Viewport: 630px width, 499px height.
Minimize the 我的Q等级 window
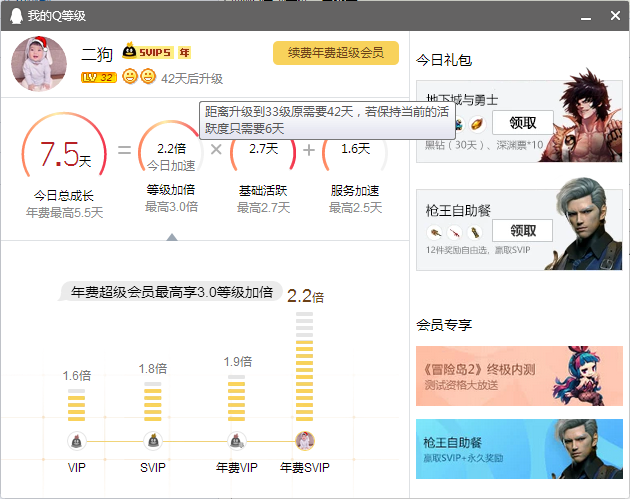point(586,17)
